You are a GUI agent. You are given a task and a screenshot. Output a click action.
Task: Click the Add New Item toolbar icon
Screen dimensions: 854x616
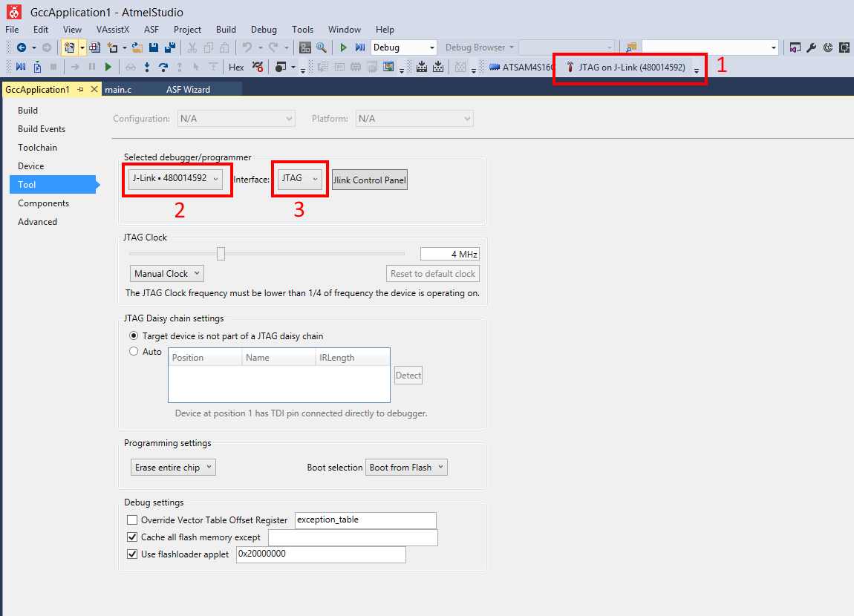coord(113,48)
